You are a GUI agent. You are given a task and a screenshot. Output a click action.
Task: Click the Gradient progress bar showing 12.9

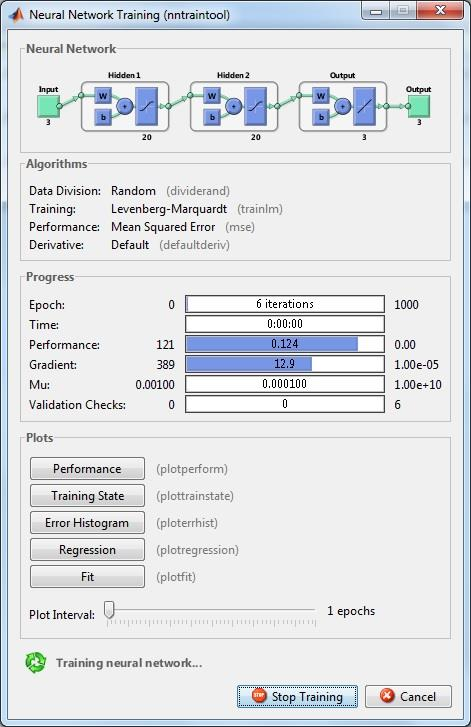[x=285, y=364]
